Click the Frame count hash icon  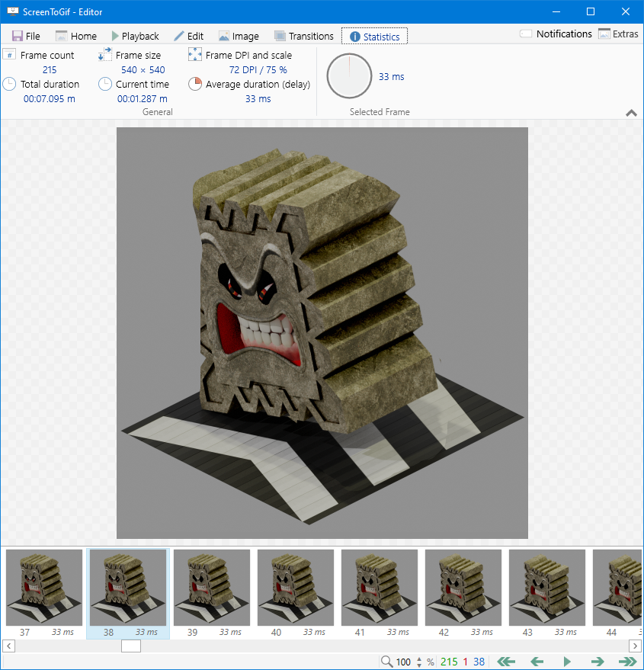point(9,55)
